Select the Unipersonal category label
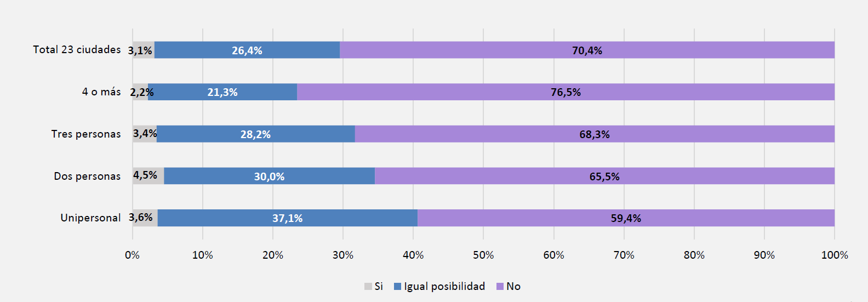 point(90,218)
